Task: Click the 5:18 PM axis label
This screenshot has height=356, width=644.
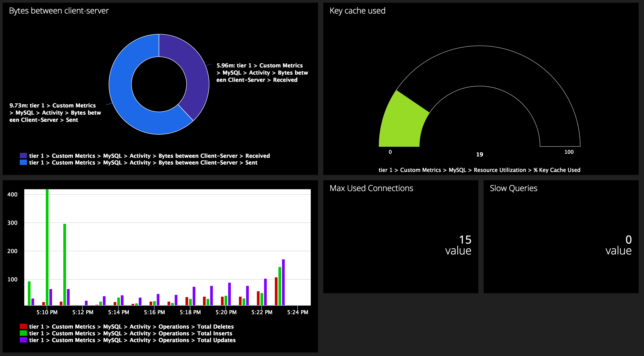Action: point(190,312)
